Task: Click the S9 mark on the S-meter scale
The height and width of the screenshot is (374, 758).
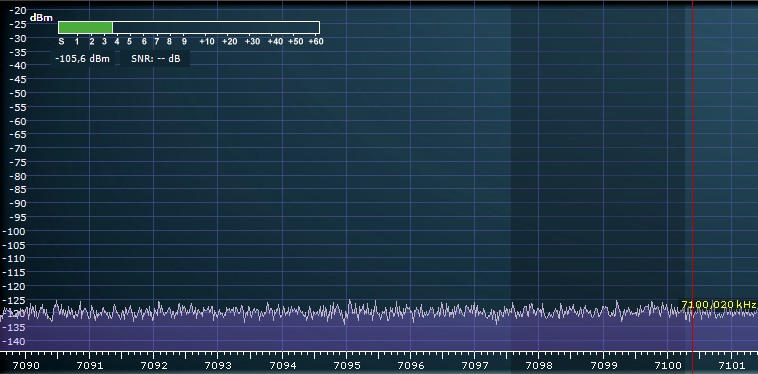Action: pyautogui.click(x=184, y=42)
